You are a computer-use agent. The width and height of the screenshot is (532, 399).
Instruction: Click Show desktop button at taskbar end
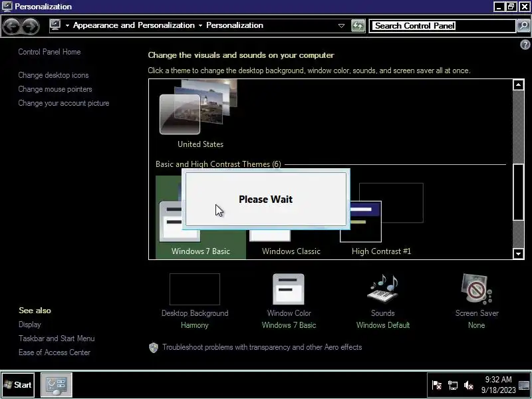524,385
